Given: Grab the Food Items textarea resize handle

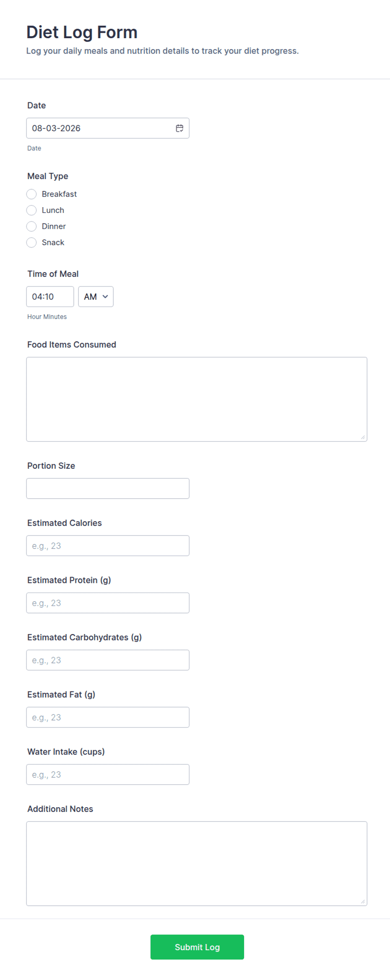Looking at the screenshot, I should [363, 437].
